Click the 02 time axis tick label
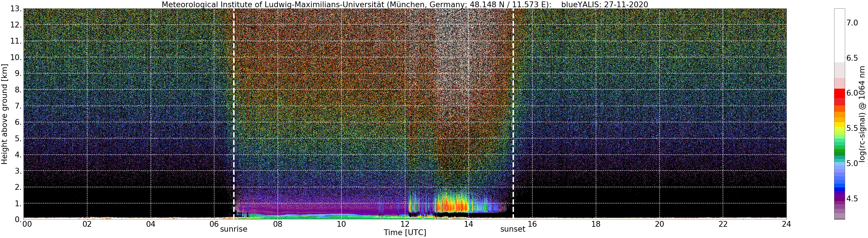The height and width of the screenshot is (238, 868). tap(87, 224)
